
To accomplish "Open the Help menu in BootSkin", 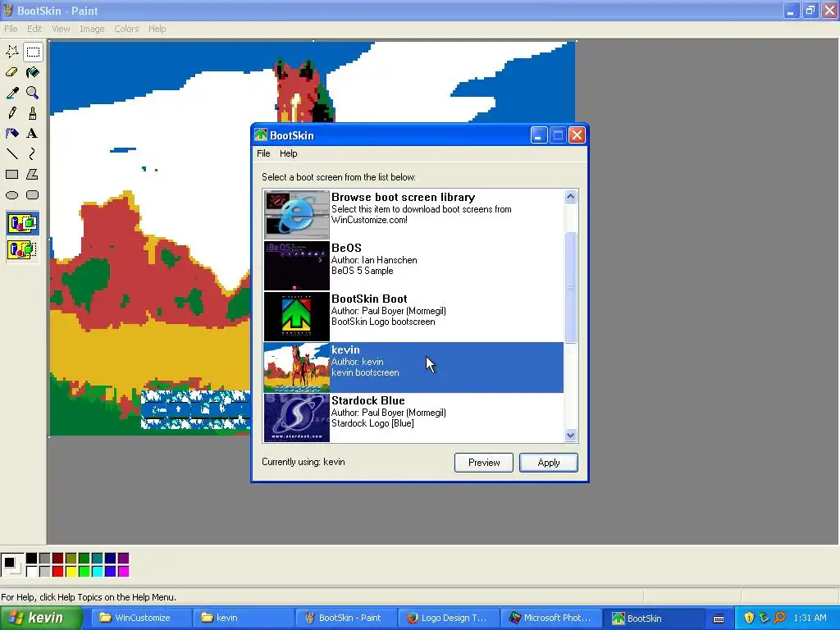I will pos(288,153).
